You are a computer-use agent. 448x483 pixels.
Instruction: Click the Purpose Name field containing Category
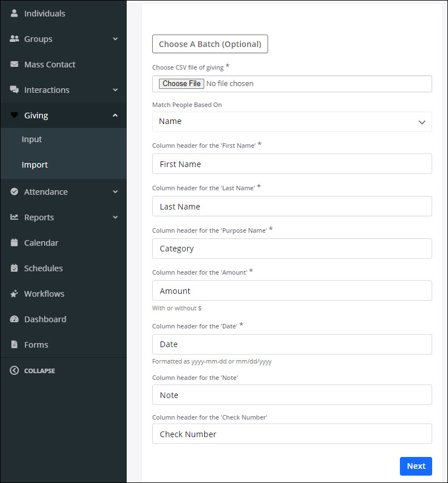(x=292, y=249)
